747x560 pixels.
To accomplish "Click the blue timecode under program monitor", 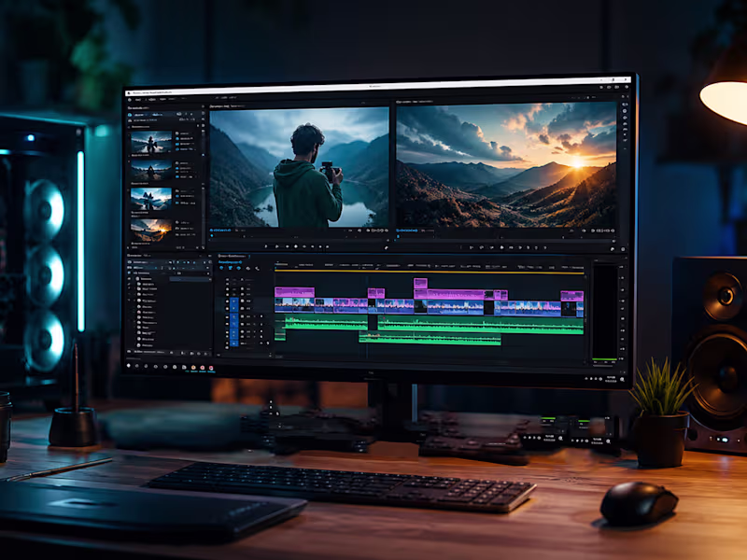I will (x=409, y=231).
